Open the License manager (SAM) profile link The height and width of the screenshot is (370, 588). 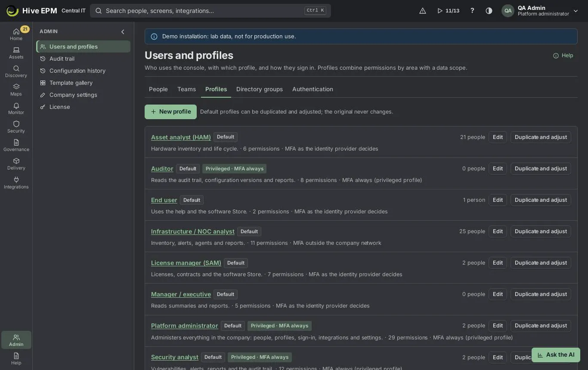[186, 263]
